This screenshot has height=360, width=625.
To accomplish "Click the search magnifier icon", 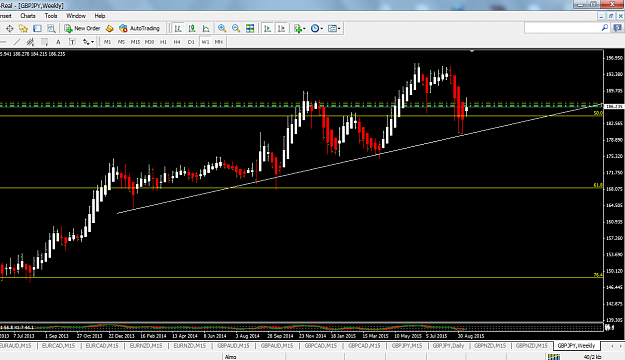I will [605, 28].
